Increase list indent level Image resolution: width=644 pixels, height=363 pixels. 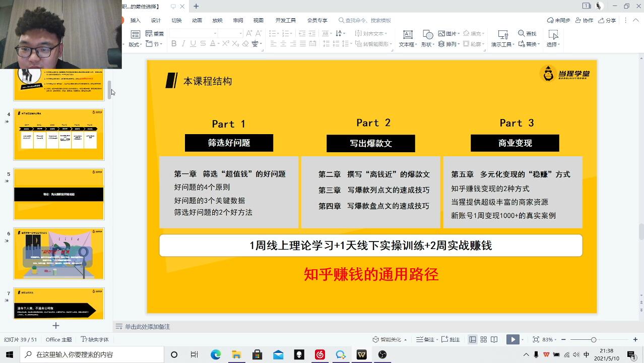coord(312,33)
